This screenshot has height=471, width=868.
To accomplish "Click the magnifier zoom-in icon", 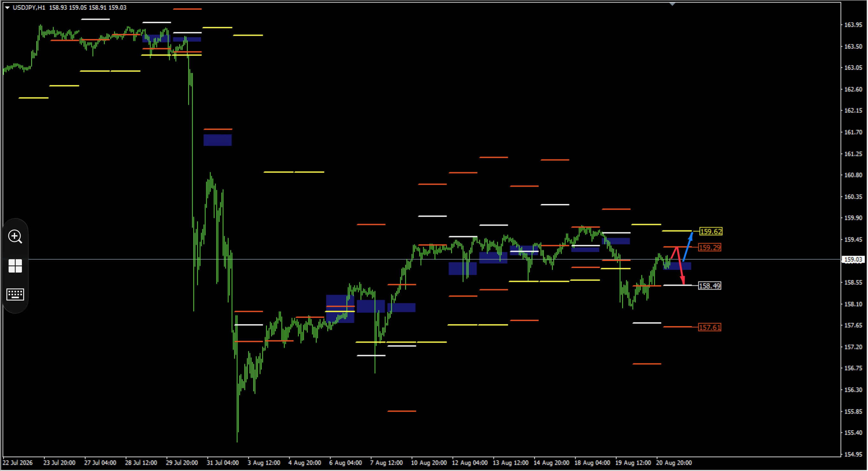I will pos(15,237).
